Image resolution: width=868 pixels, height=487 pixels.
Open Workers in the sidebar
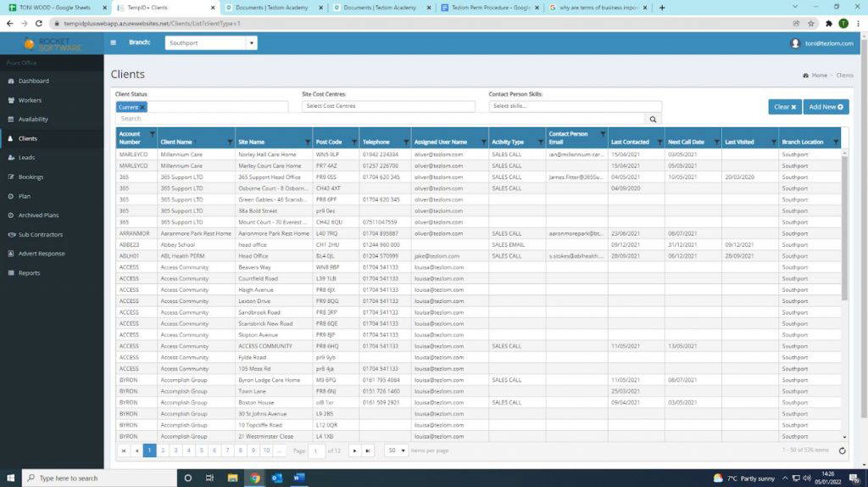tap(30, 100)
